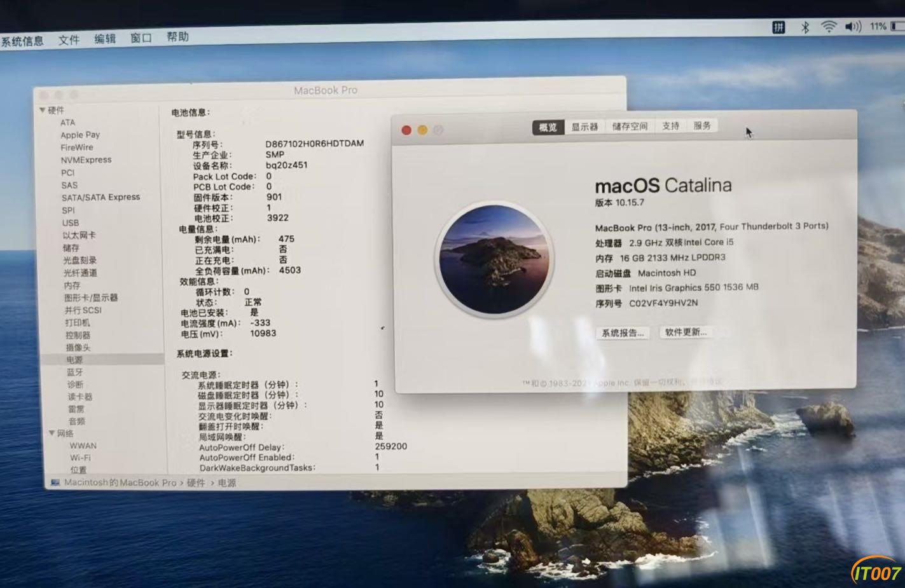Collapse the 硬件 section triangle
The width and height of the screenshot is (905, 588).
pyautogui.click(x=43, y=110)
